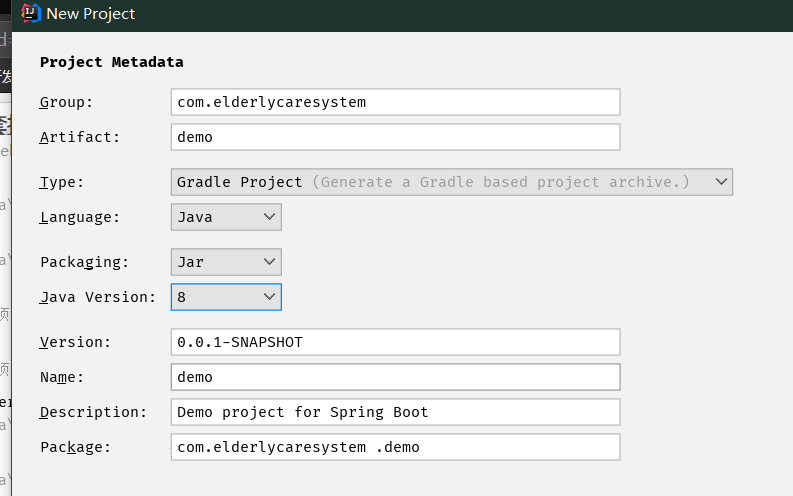
Task: Click the Description field for Spring Boot
Action: click(x=395, y=412)
